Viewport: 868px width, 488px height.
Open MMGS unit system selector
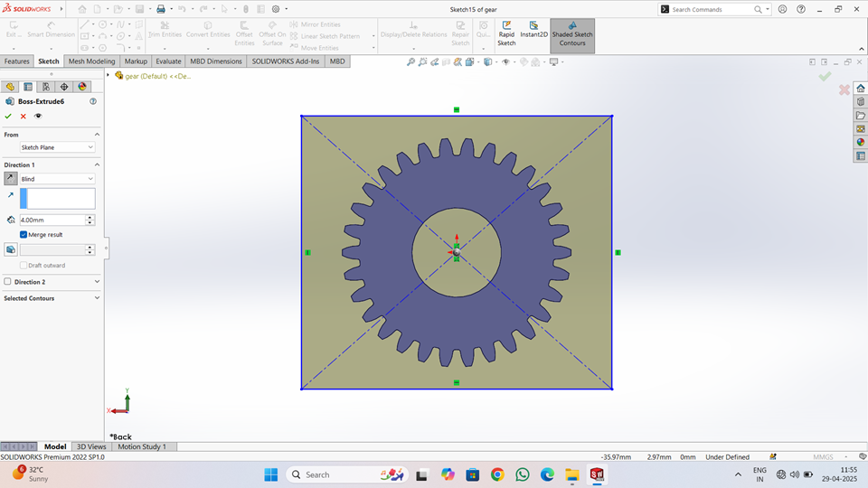(823, 457)
